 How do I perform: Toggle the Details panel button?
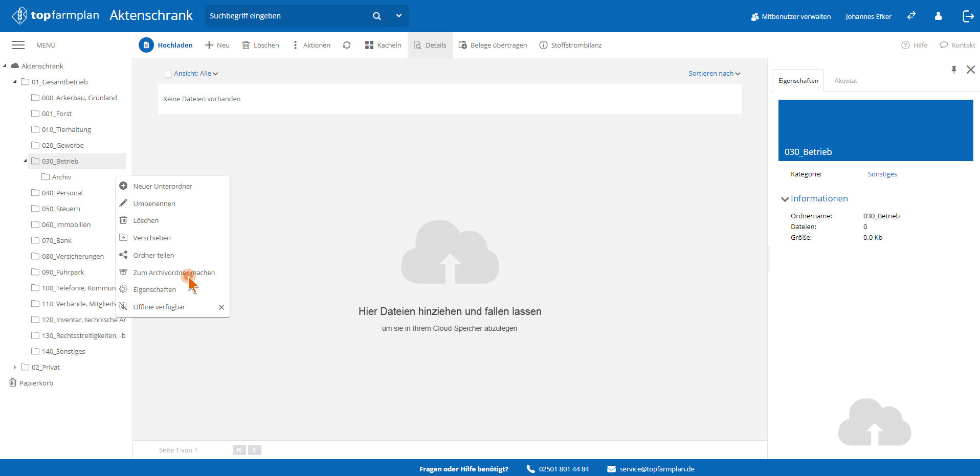430,45
